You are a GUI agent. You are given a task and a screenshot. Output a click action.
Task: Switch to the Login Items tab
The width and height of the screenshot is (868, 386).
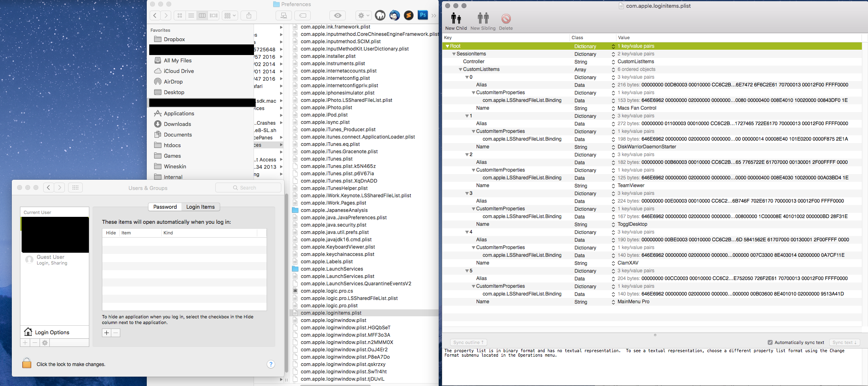coord(201,207)
